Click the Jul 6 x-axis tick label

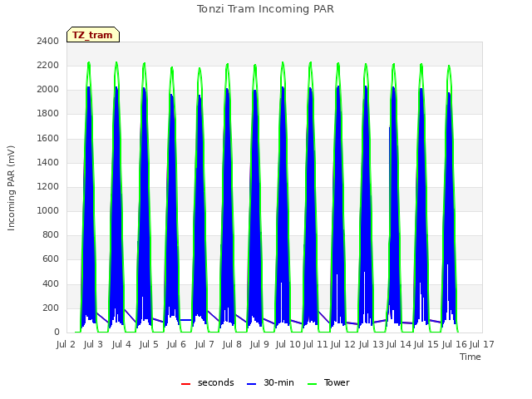point(176,344)
